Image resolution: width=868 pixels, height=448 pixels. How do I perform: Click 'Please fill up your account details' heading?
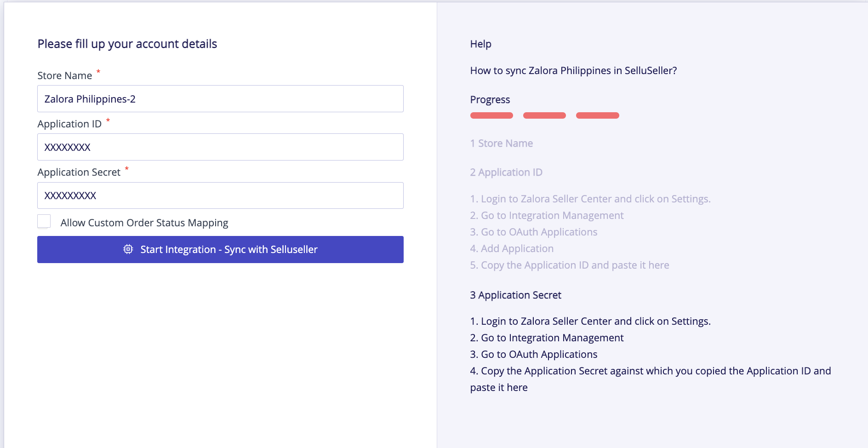pos(127,44)
